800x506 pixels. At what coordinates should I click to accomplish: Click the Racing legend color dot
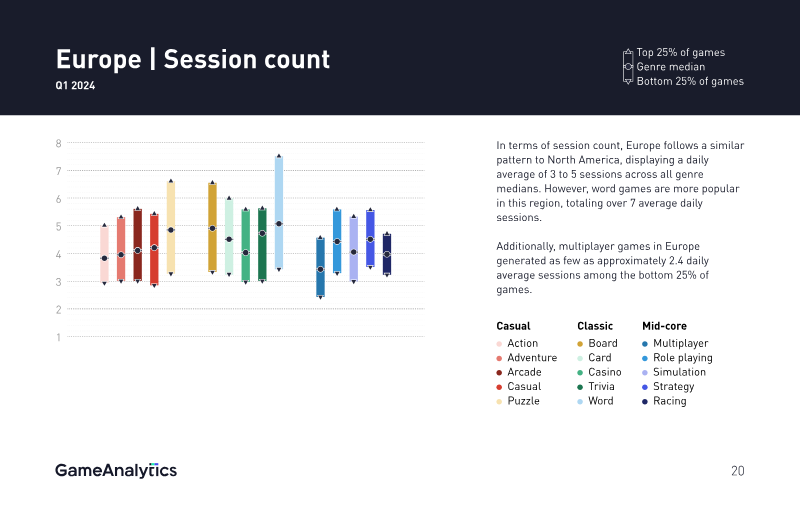point(645,401)
